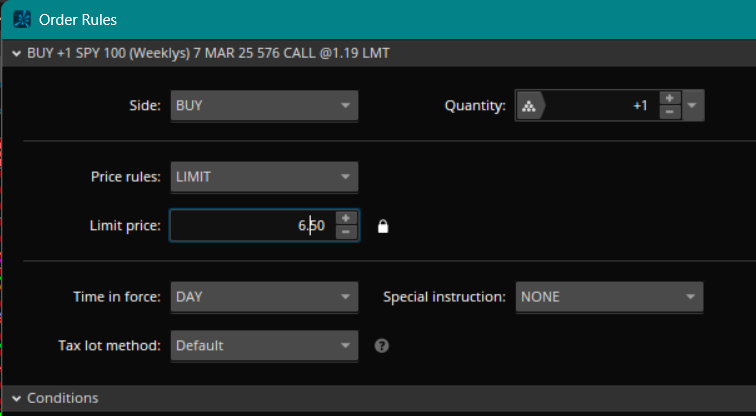This screenshot has width=756, height=416.
Task: Open the Special instruction NONE dropdown
Action: tap(609, 297)
